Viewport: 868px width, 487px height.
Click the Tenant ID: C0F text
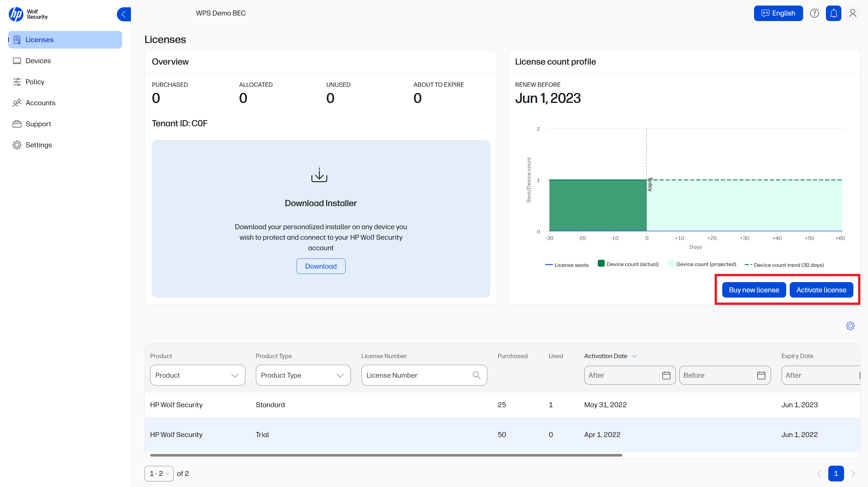pos(180,123)
